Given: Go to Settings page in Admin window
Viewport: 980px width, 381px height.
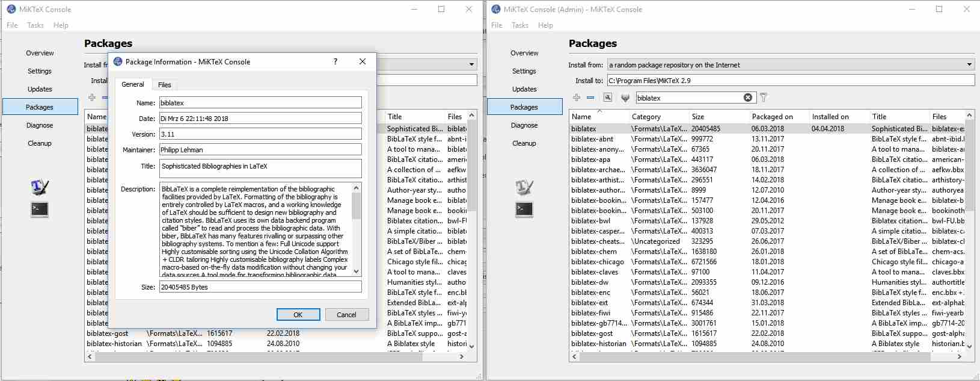Looking at the screenshot, I should [524, 71].
